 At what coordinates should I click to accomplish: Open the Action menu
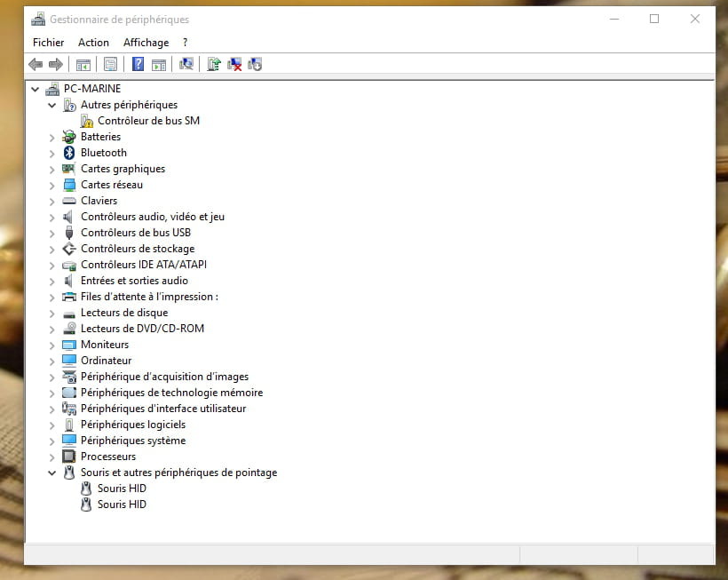[93, 43]
